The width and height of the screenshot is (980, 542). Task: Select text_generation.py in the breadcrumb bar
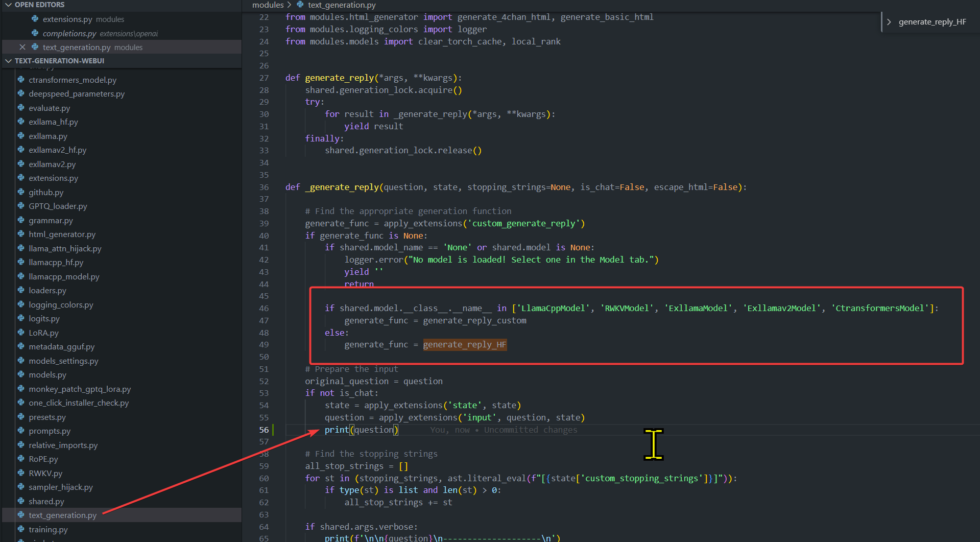[x=341, y=5]
